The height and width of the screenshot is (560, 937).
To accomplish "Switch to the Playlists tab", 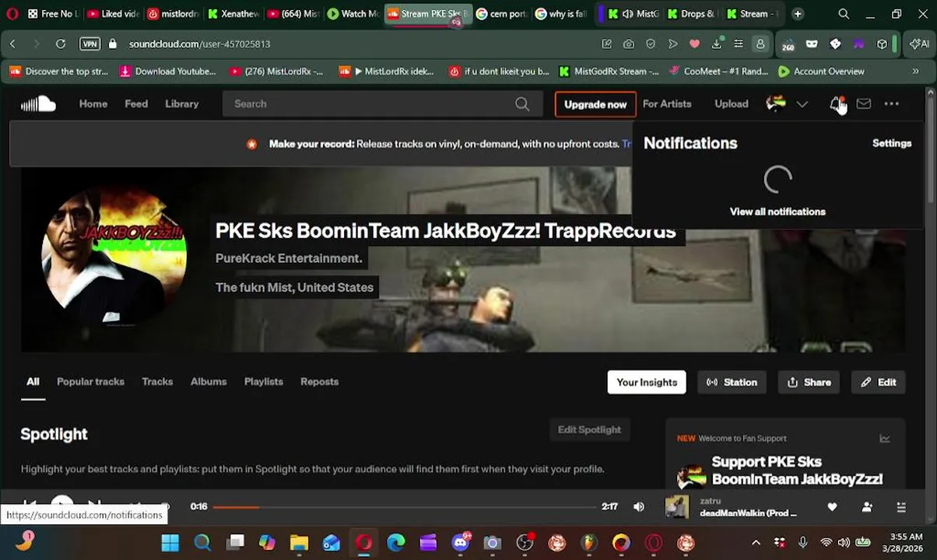I will click(x=264, y=382).
